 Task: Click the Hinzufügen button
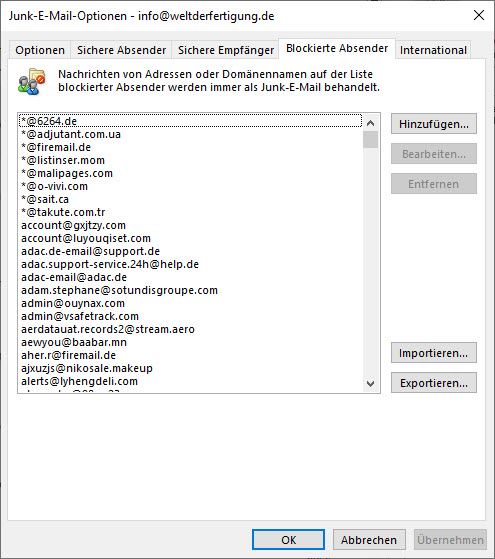click(434, 124)
